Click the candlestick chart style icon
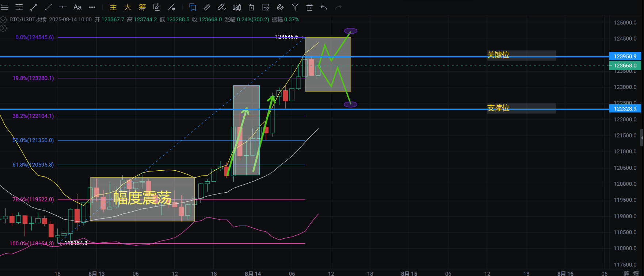 (237, 7)
